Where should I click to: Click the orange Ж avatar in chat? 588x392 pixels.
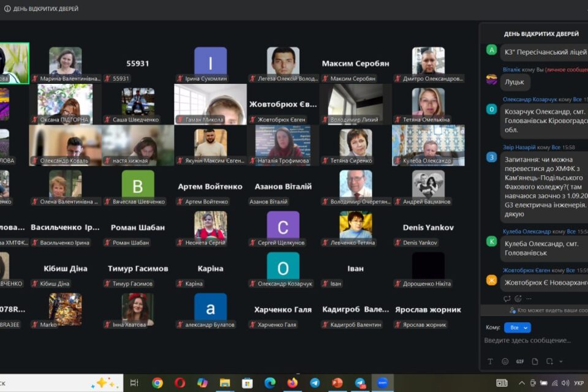[492, 280]
